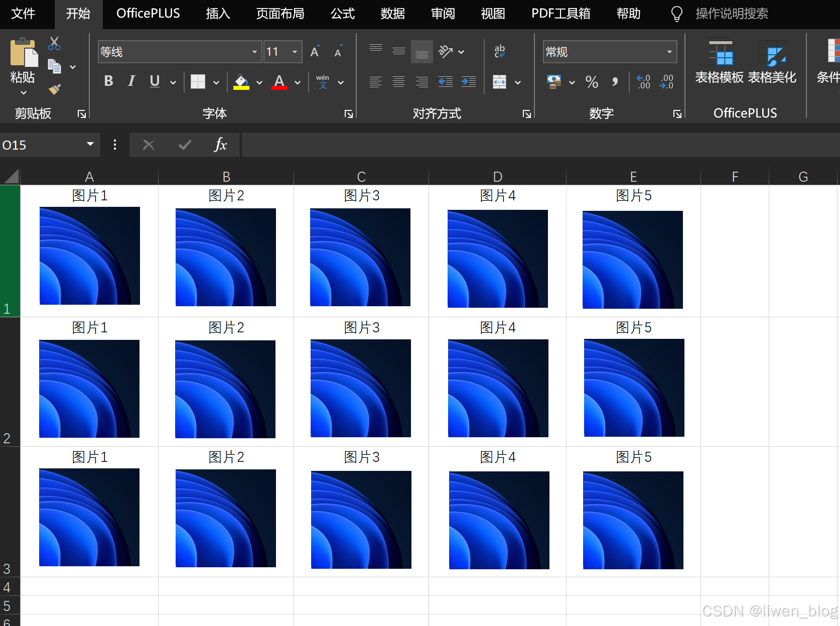840x626 pixels.
Task: Switch to 插入 tab
Action: coord(218,14)
